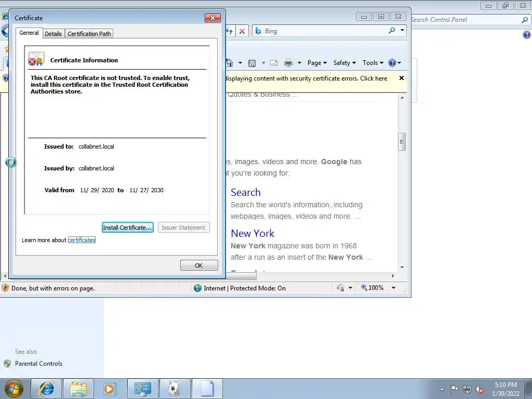Open the Parental Controls link

[38, 363]
